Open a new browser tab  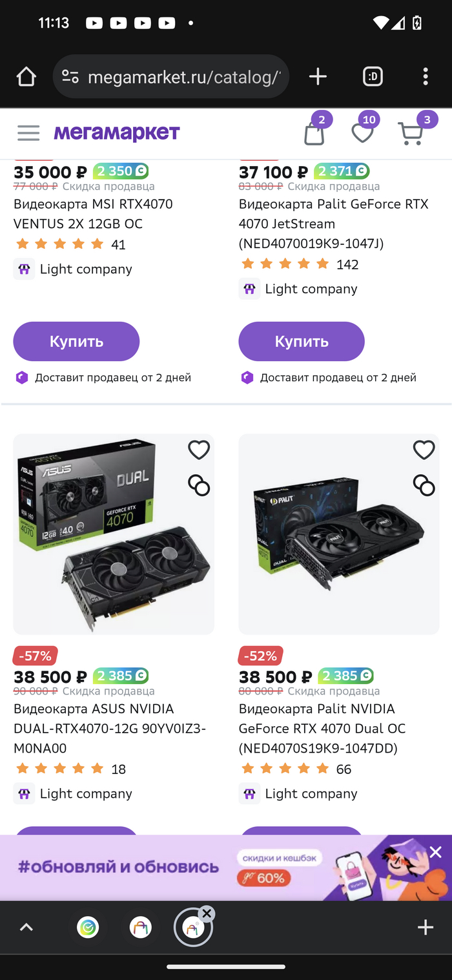click(318, 77)
